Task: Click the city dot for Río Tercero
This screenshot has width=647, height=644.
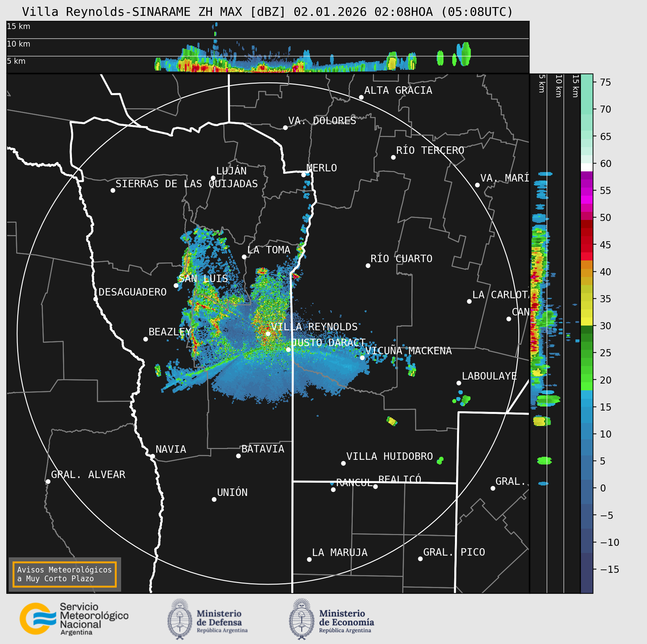Action: pos(393,157)
